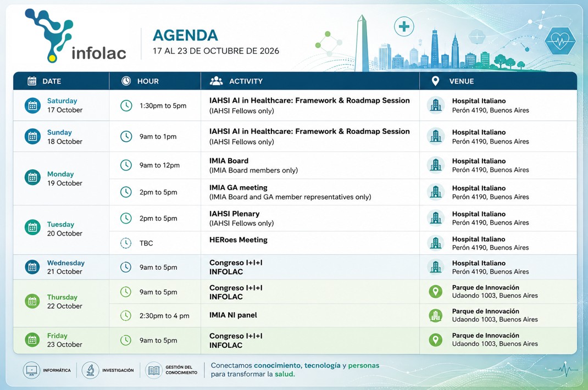Click the DATE column header label
588x390 pixels.
tap(52, 81)
